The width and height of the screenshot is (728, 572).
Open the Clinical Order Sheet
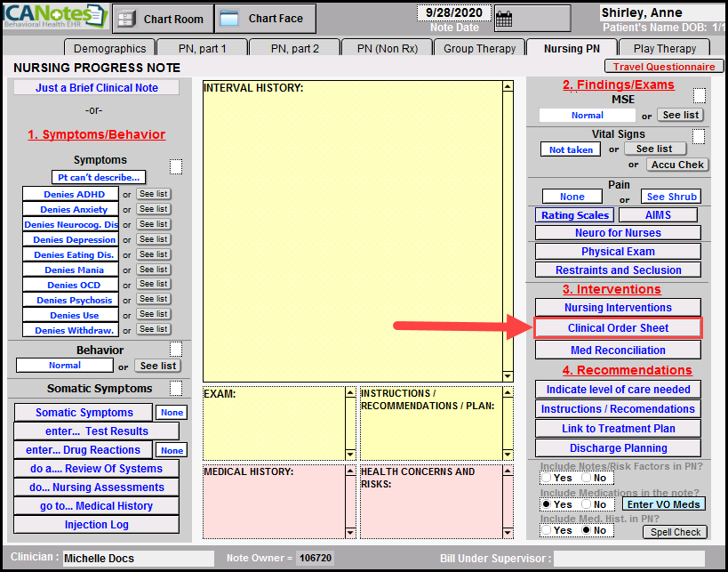(618, 328)
